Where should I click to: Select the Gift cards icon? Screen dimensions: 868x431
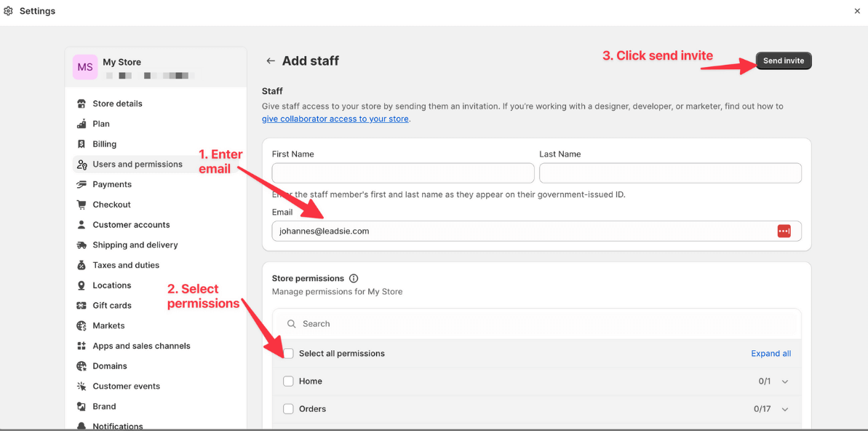click(x=80, y=305)
